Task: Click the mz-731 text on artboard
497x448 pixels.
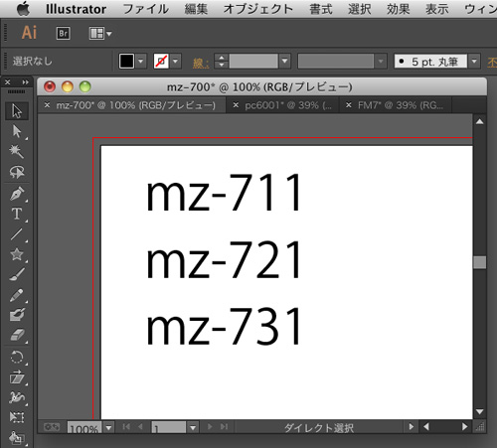Action: pyautogui.click(x=224, y=326)
